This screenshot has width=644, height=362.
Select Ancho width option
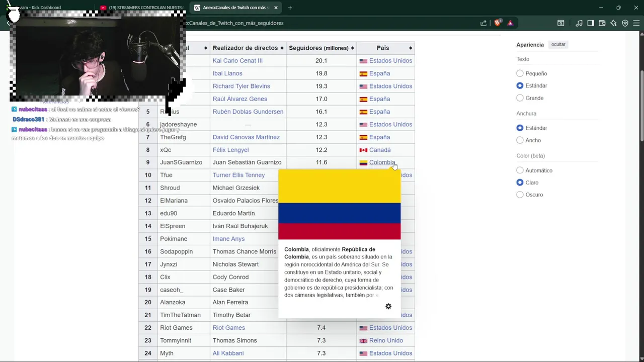(520, 140)
